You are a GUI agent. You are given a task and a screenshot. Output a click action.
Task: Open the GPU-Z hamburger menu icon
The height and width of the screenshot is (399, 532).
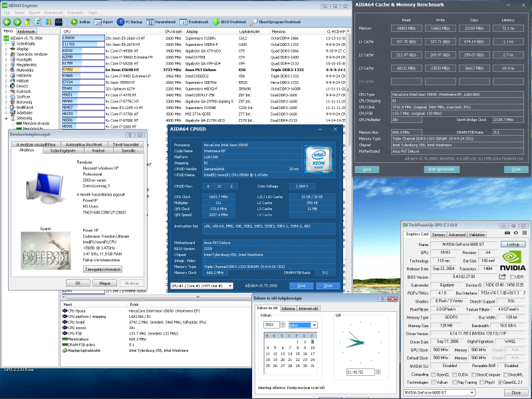[x=524, y=233]
